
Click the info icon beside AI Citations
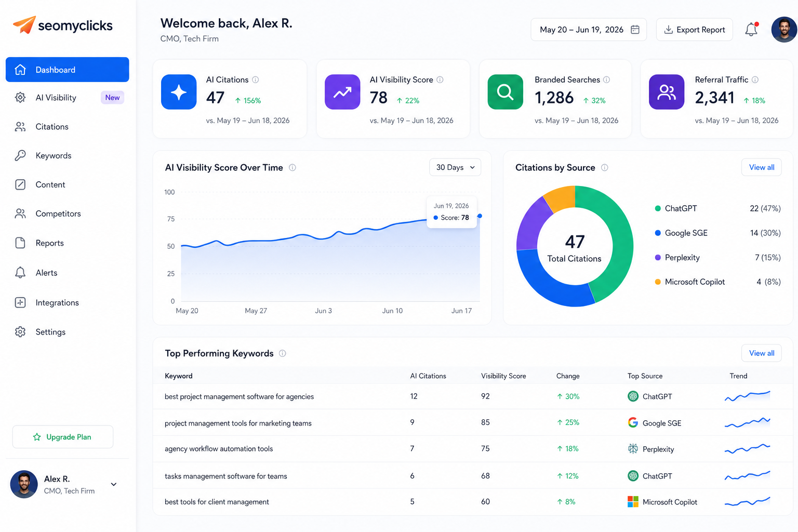256,80
